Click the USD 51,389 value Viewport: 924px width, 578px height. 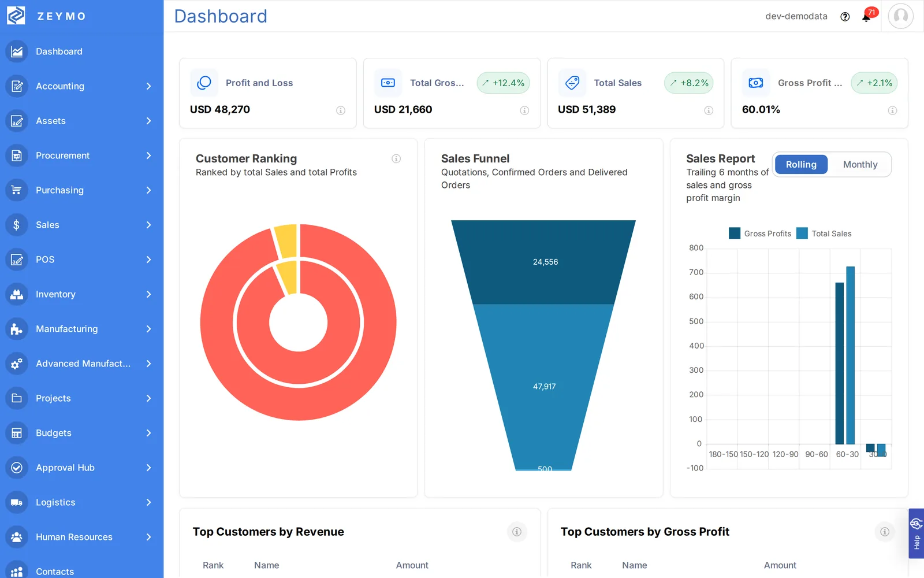587,109
